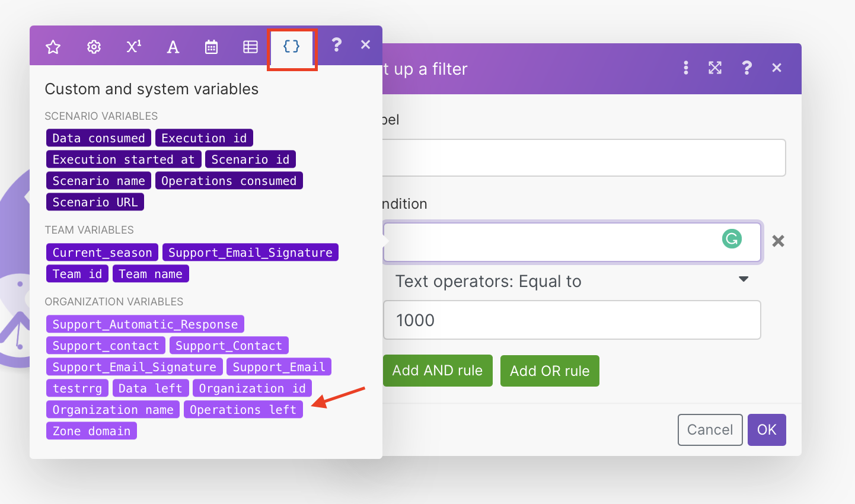
Task: Insert Scenario id variable
Action: click(250, 160)
